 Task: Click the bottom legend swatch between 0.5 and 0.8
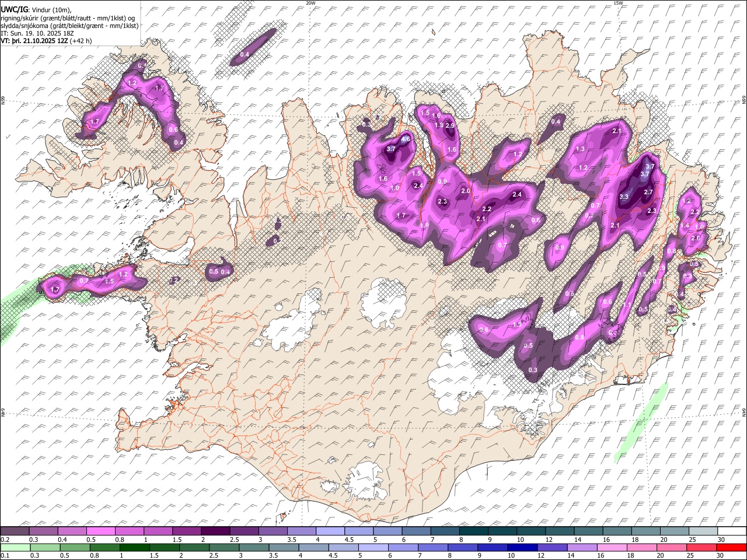click(75, 547)
